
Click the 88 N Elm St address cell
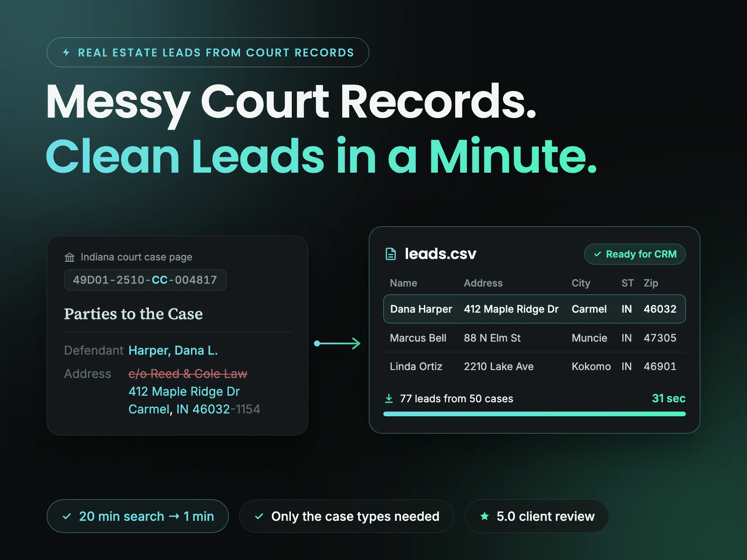(492, 338)
